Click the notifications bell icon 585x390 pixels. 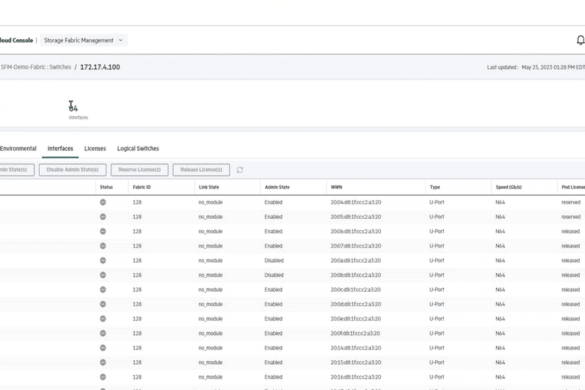coord(581,40)
